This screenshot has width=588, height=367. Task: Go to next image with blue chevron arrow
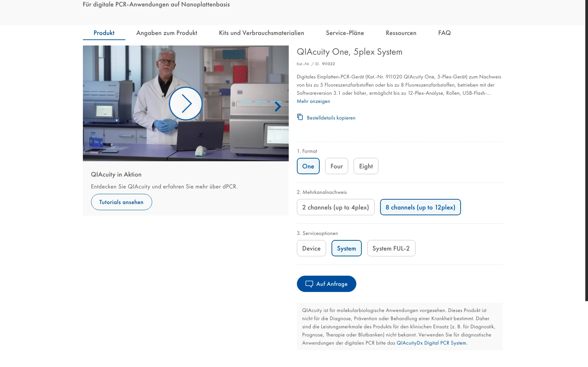(x=278, y=107)
